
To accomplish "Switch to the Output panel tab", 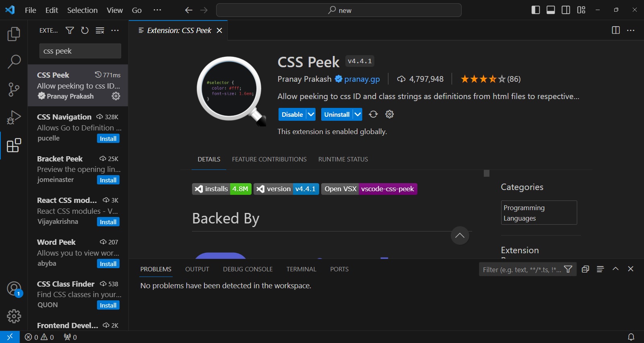I will tap(197, 269).
